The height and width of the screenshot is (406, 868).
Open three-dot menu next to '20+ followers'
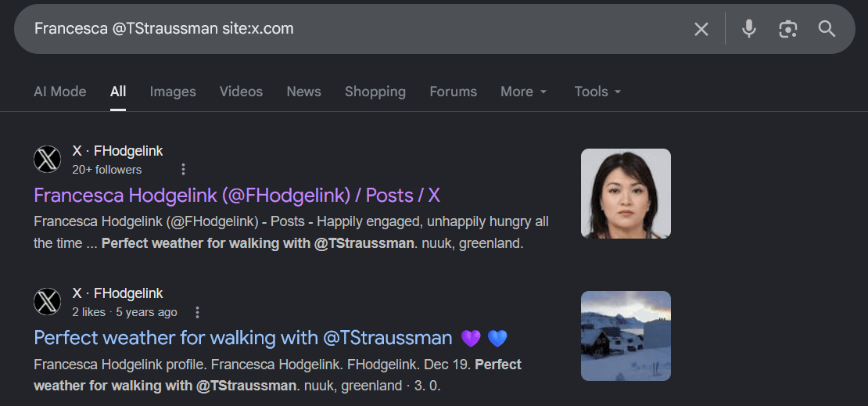[x=183, y=170]
